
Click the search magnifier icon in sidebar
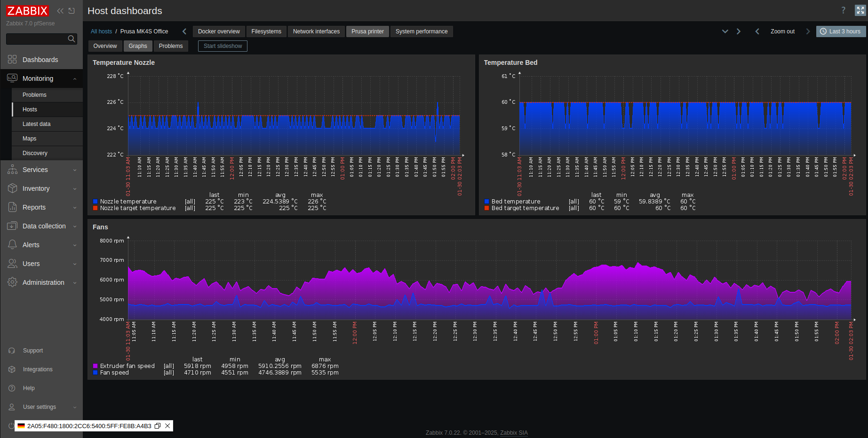click(x=72, y=39)
